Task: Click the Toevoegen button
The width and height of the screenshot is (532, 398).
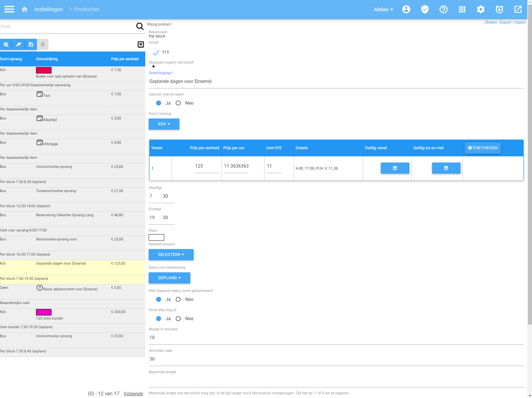Action: 482,148
